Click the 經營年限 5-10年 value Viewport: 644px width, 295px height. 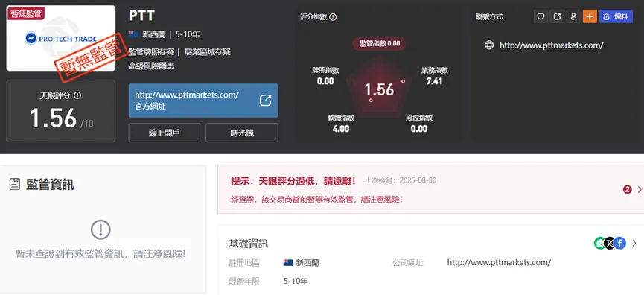pyautogui.click(x=296, y=282)
